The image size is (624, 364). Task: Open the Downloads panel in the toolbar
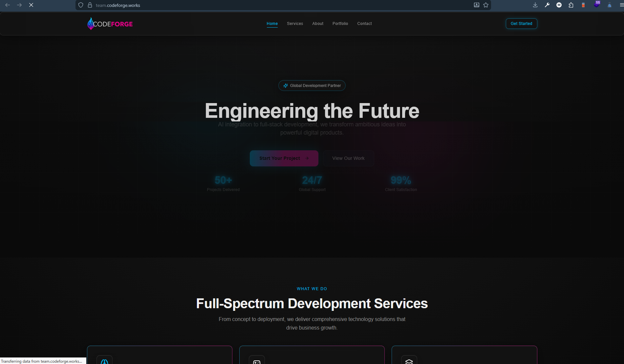coord(535,5)
